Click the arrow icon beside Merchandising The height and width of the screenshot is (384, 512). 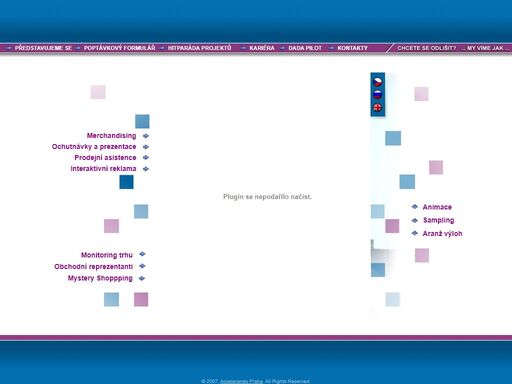pyautogui.click(x=146, y=136)
